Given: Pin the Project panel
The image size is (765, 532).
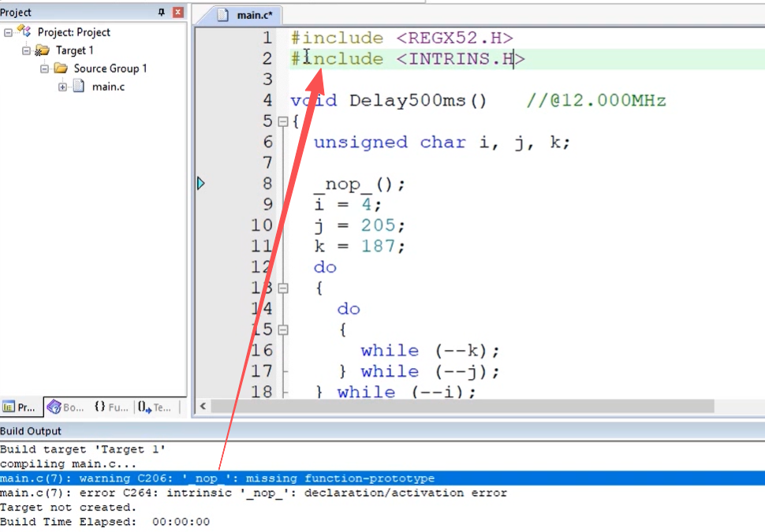Looking at the screenshot, I should click(x=162, y=12).
